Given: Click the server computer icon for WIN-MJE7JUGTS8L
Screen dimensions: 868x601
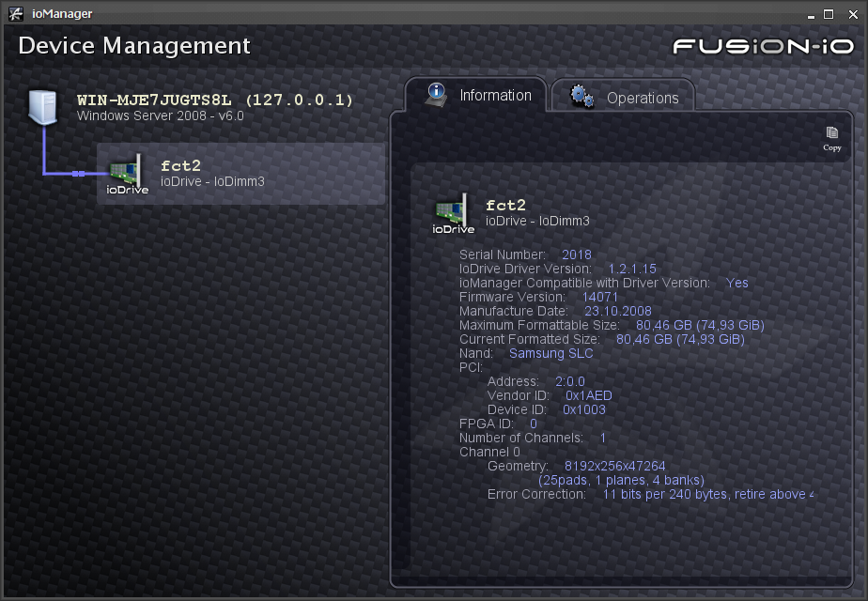Looking at the screenshot, I should [42, 106].
